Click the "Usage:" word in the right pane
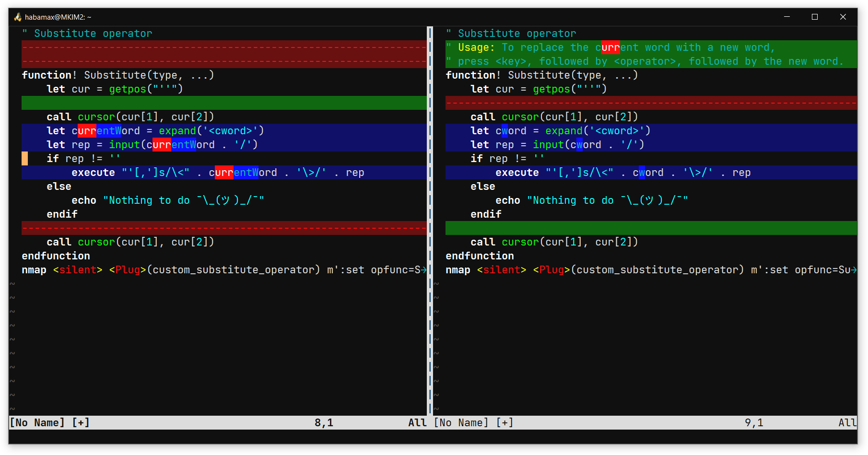868x455 pixels. (476, 47)
